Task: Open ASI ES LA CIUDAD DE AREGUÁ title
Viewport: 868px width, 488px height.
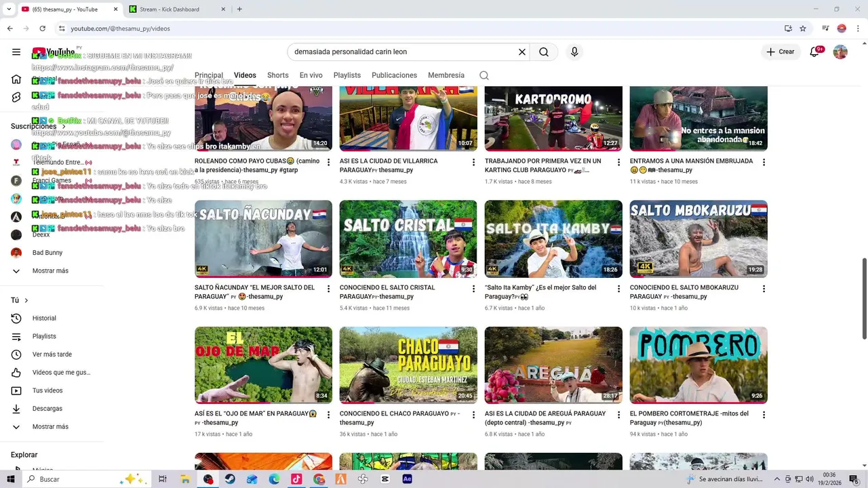Action: pyautogui.click(x=545, y=418)
